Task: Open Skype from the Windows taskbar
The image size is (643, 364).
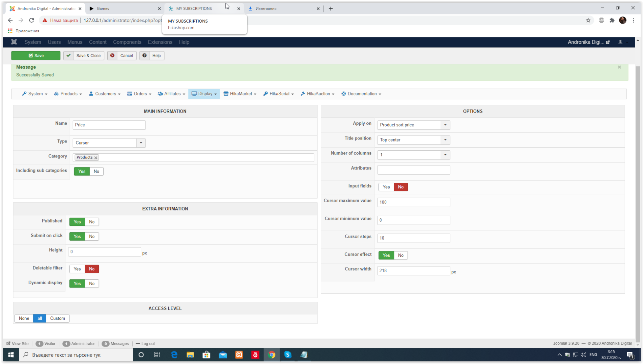Action: click(287, 355)
